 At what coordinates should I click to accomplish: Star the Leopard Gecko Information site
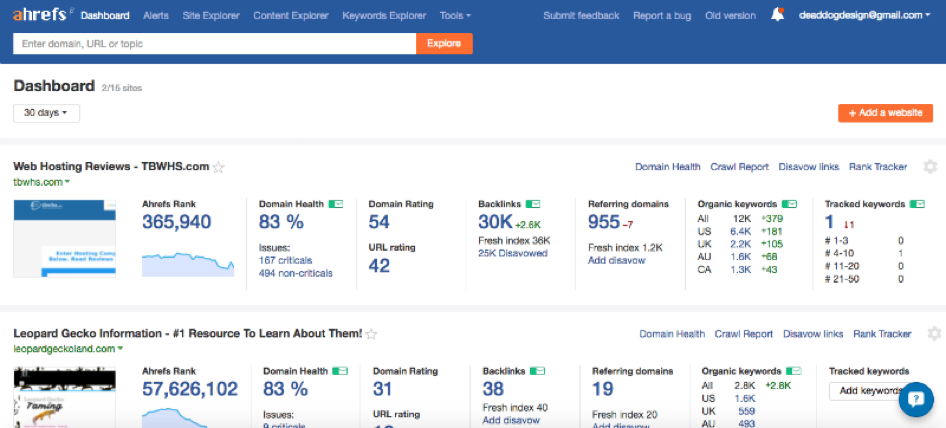coord(372,334)
